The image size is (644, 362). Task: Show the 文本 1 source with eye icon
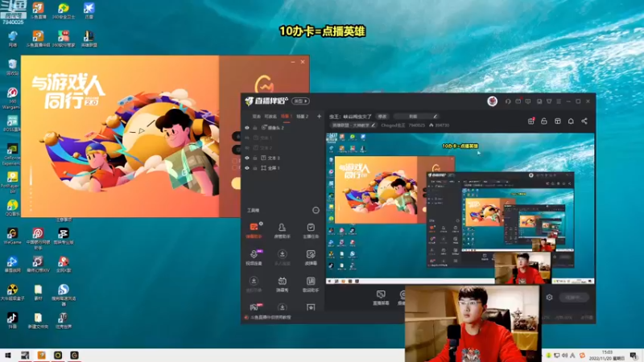247,138
